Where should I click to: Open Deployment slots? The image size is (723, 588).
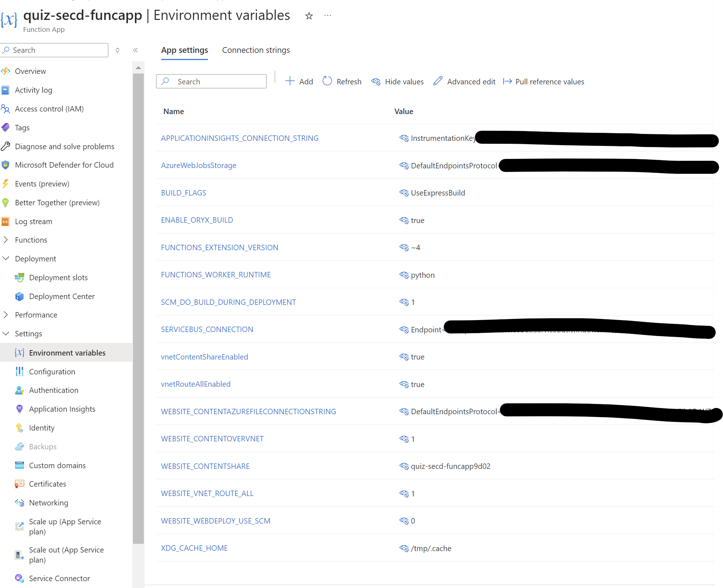tap(58, 277)
